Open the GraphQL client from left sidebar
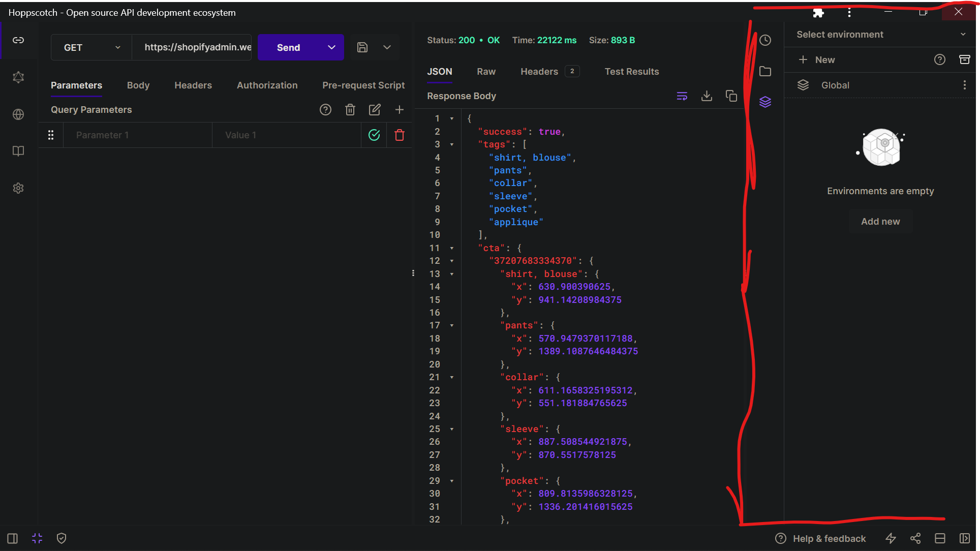Screen dimensions: 980x551 [x=18, y=77]
